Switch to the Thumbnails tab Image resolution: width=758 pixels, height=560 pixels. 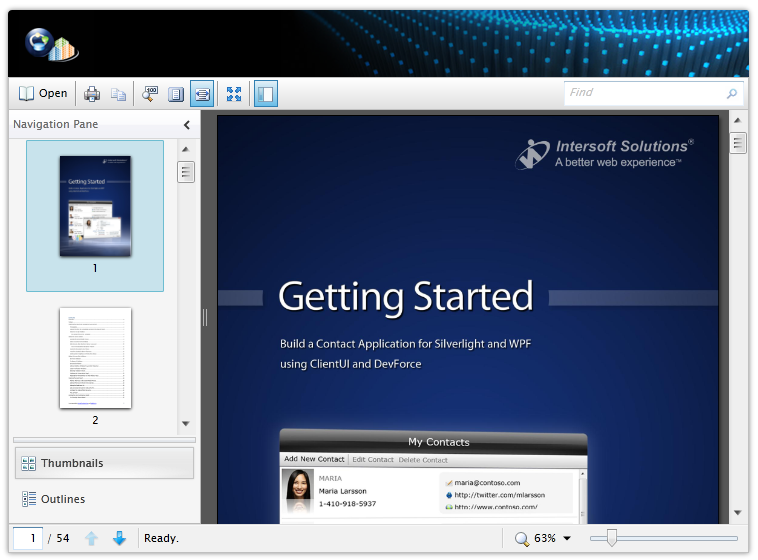[104, 463]
